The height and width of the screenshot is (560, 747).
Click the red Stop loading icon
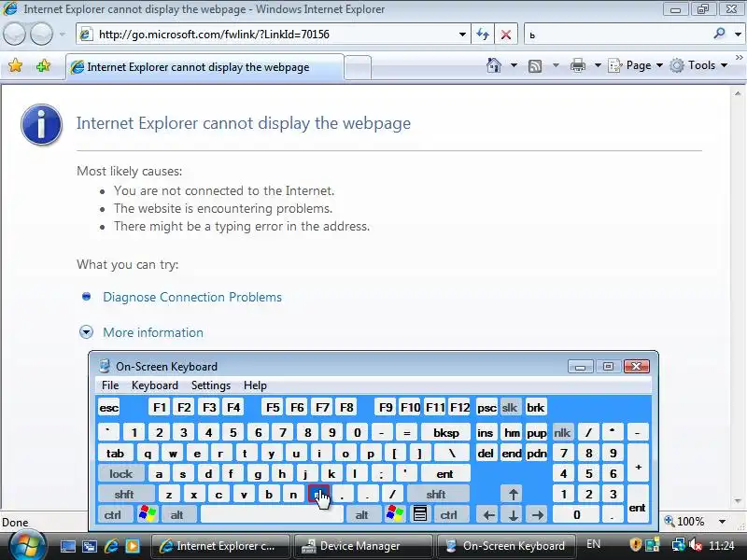[506, 35]
